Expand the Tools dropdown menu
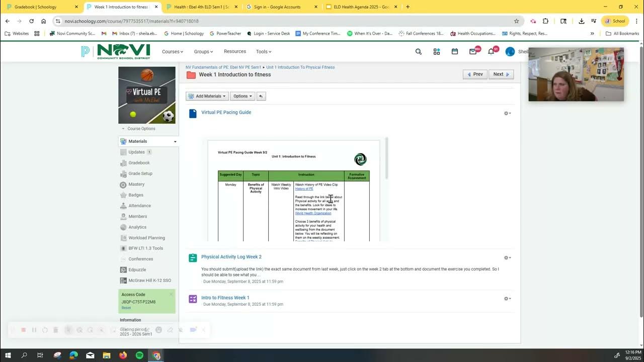644x362 pixels. tap(264, 52)
